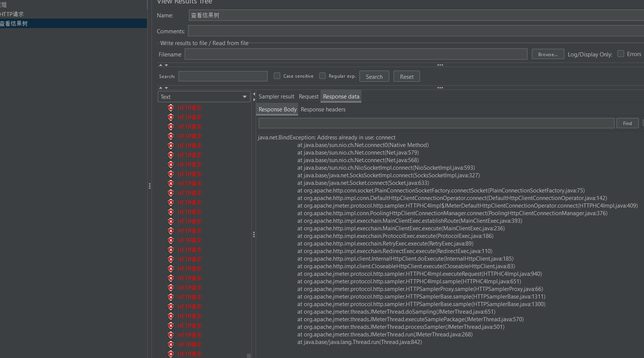Click the 'java.net.BindException: Address already in use' line
The image size is (644, 358).
click(x=327, y=138)
